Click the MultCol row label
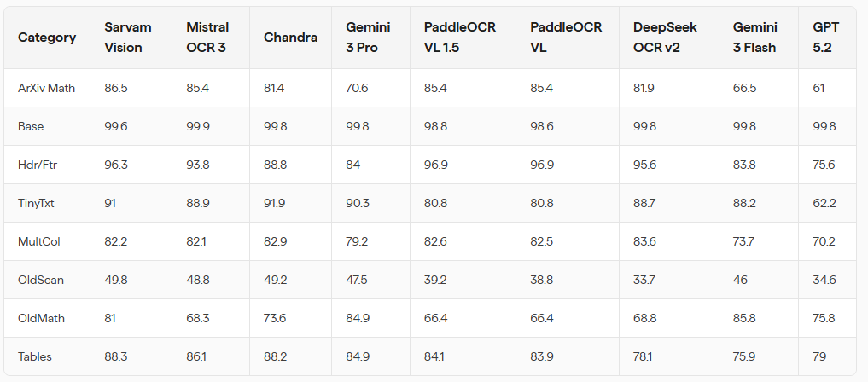 (x=38, y=241)
